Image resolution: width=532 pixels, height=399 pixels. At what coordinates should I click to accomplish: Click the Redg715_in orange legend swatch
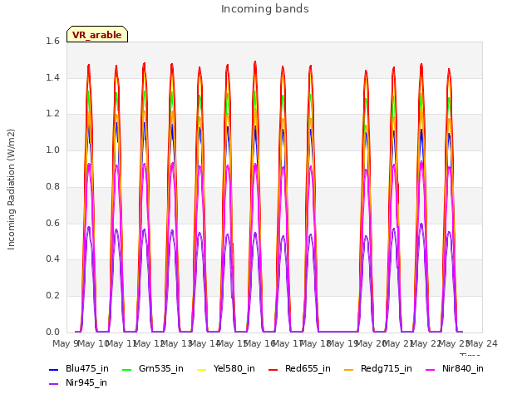tap(349, 369)
